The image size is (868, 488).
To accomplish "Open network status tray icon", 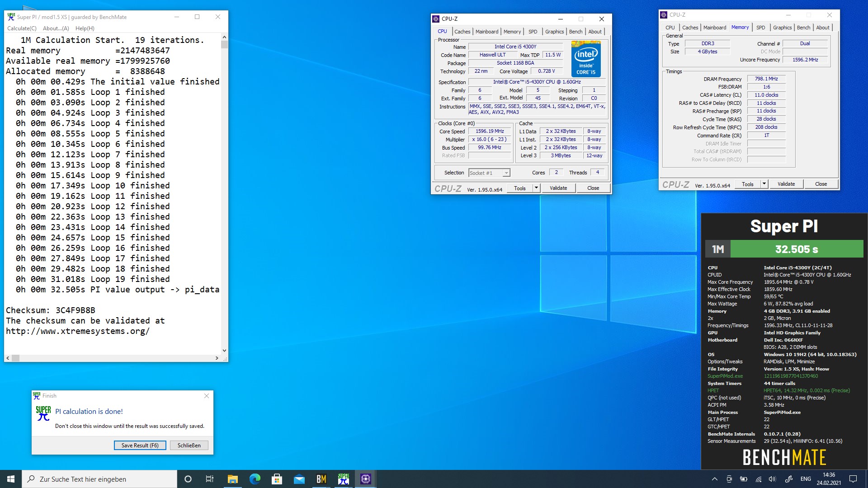I will (759, 479).
